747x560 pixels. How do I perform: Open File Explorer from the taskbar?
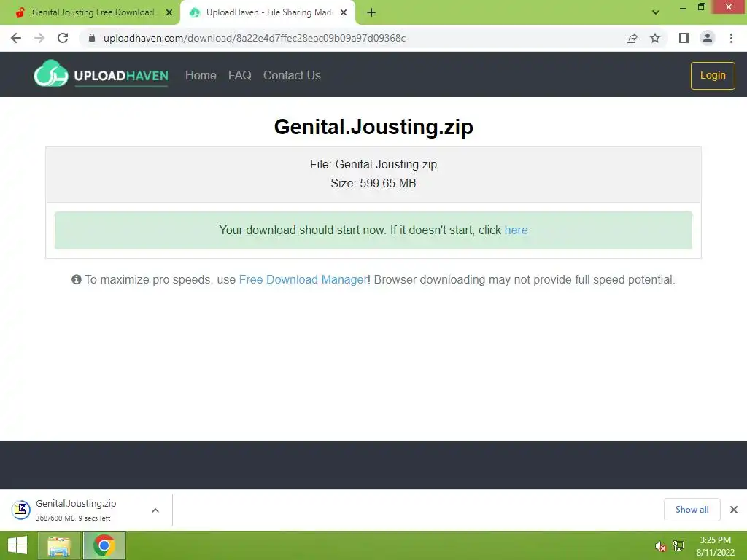click(x=58, y=545)
